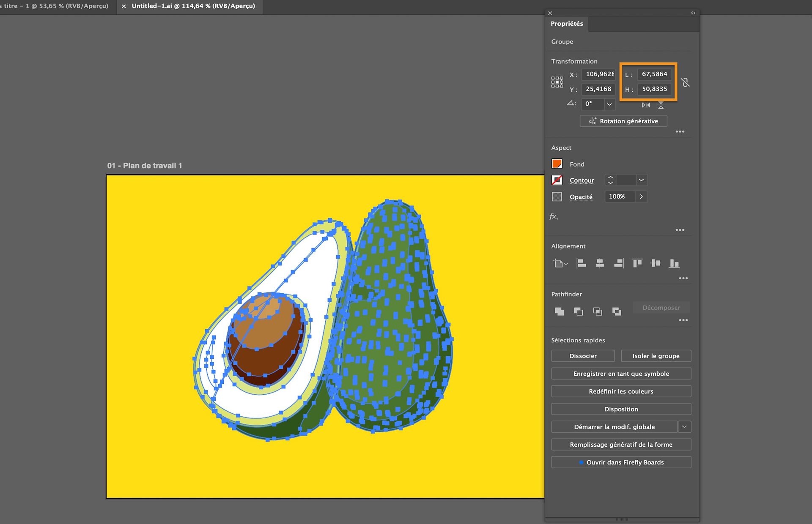The image size is (812, 524).
Task: Click the Dissocier button
Action: point(583,356)
